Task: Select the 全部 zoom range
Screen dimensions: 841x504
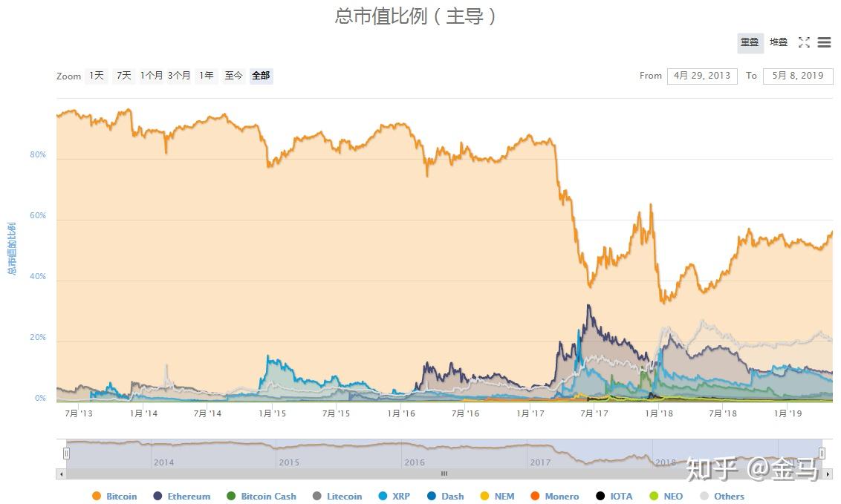Action: click(261, 76)
